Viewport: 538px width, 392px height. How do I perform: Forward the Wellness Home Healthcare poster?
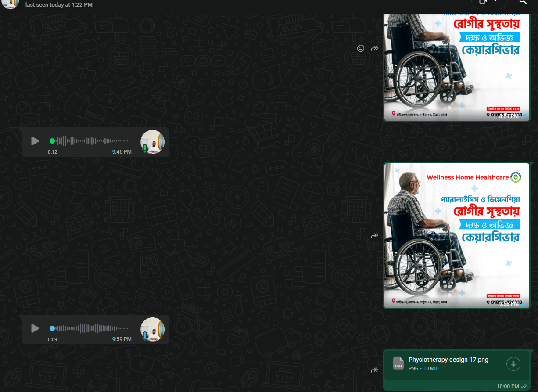(x=375, y=236)
